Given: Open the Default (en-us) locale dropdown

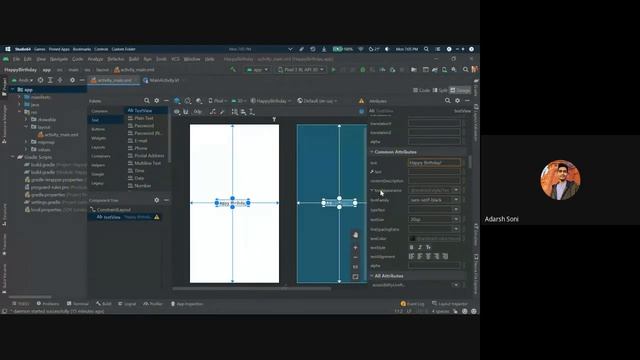Looking at the screenshot, I should pyautogui.click(x=318, y=101).
